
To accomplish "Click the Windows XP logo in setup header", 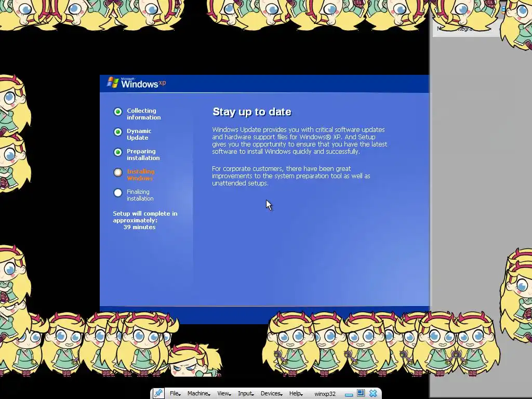I will coord(137,83).
